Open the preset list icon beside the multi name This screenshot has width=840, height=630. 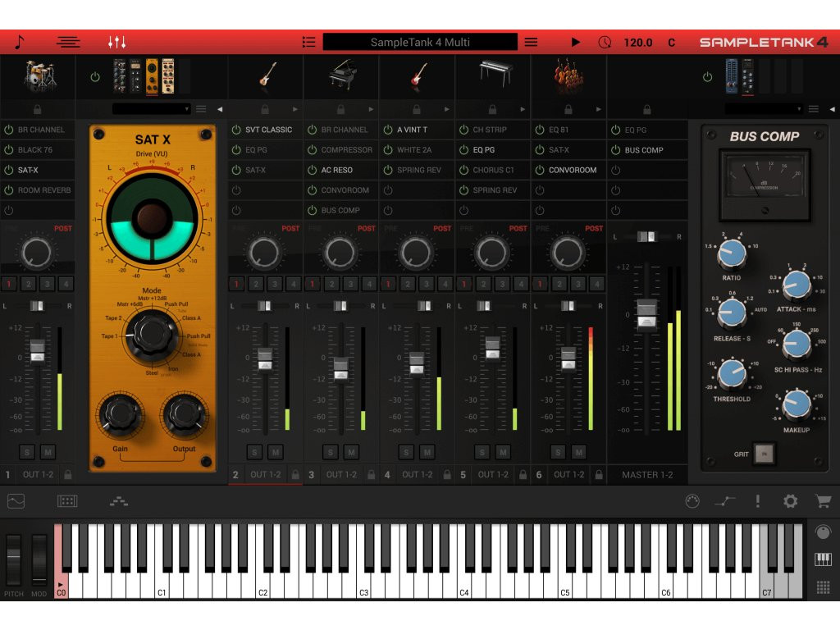pyautogui.click(x=308, y=42)
